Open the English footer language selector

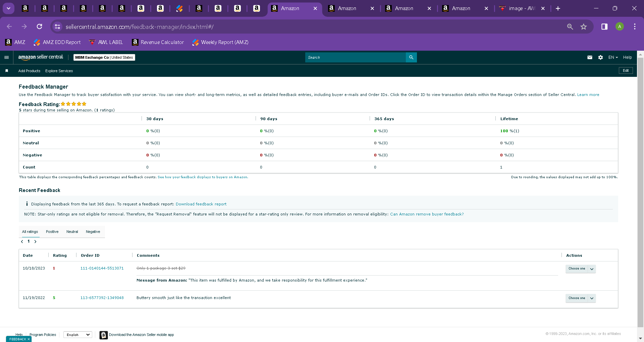[x=78, y=335]
